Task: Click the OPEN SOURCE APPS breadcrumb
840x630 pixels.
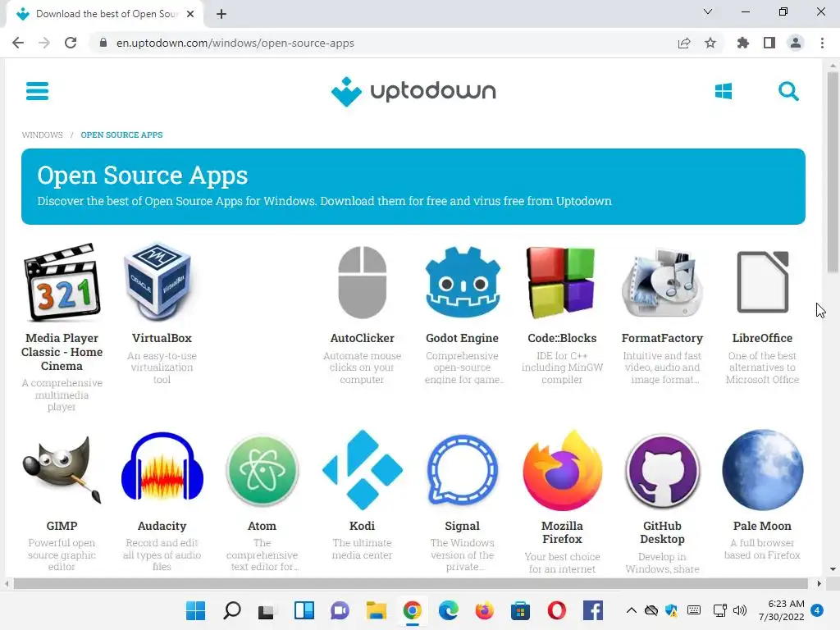Action: (121, 135)
